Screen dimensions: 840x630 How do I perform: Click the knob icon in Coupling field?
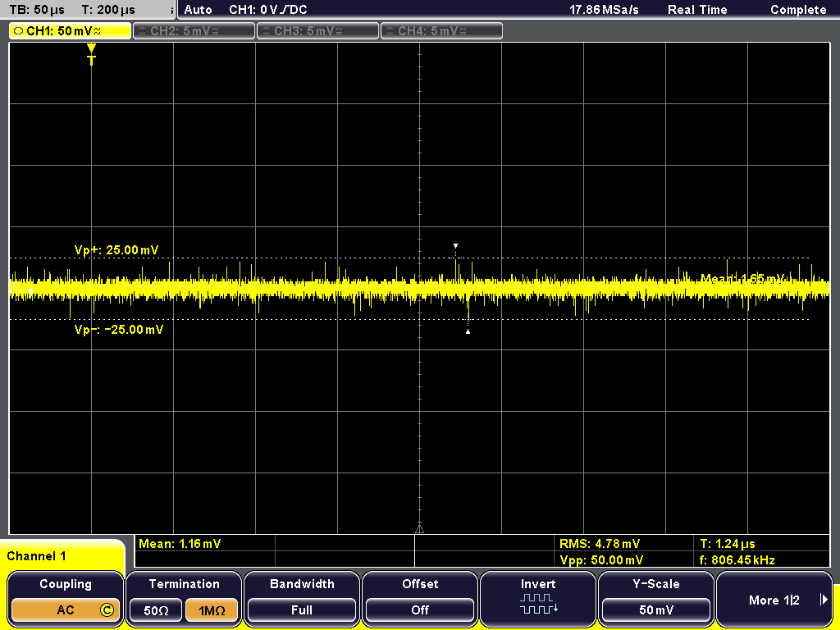tap(106, 610)
